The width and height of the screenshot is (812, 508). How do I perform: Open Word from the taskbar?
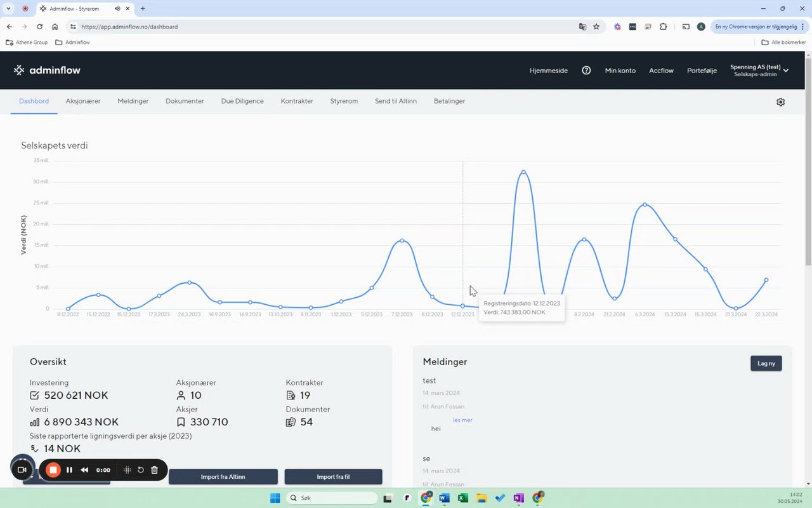pyautogui.click(x=444, y=498)
